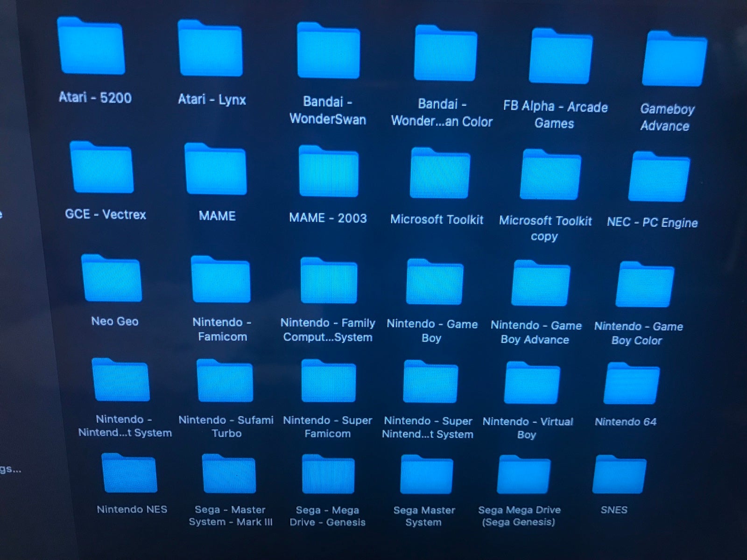Click the Nintendo - Famicom folder icon
The image size is (747, 560).
pos(220,279)
